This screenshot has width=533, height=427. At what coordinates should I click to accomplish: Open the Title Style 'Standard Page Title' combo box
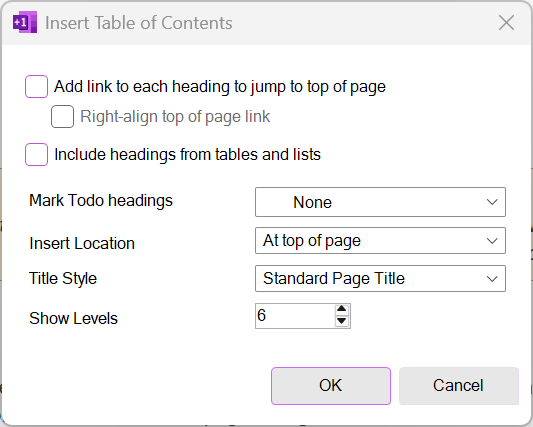tap(380, 278)
